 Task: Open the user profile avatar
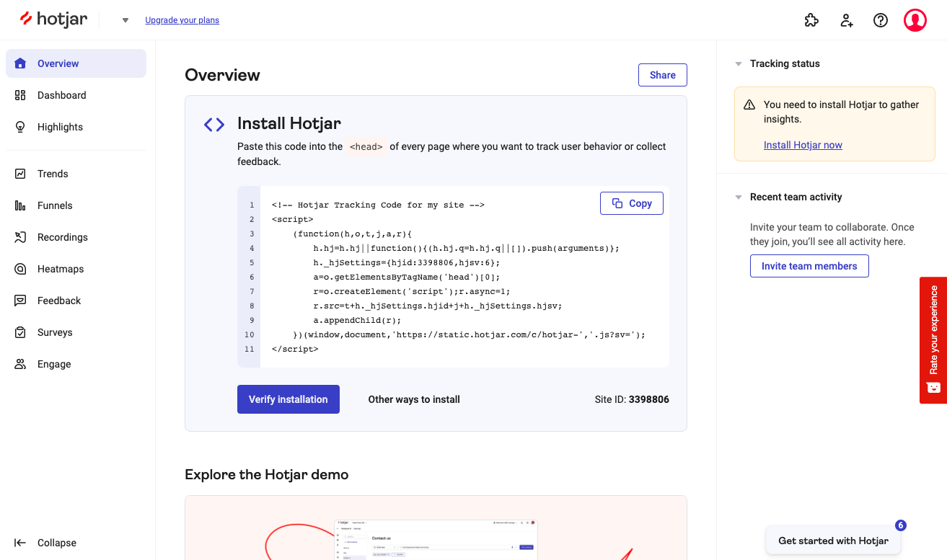click(915, 20)
